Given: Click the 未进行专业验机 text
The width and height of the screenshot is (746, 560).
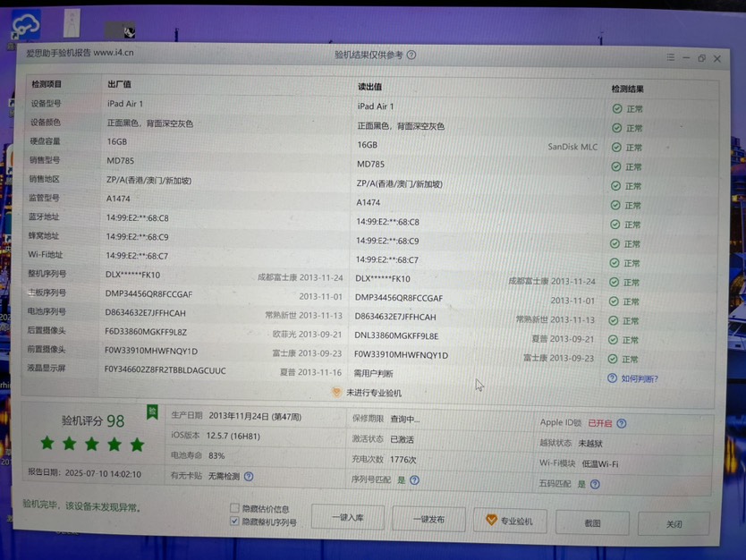Looking at the screenshot, I should pos(374,393).
